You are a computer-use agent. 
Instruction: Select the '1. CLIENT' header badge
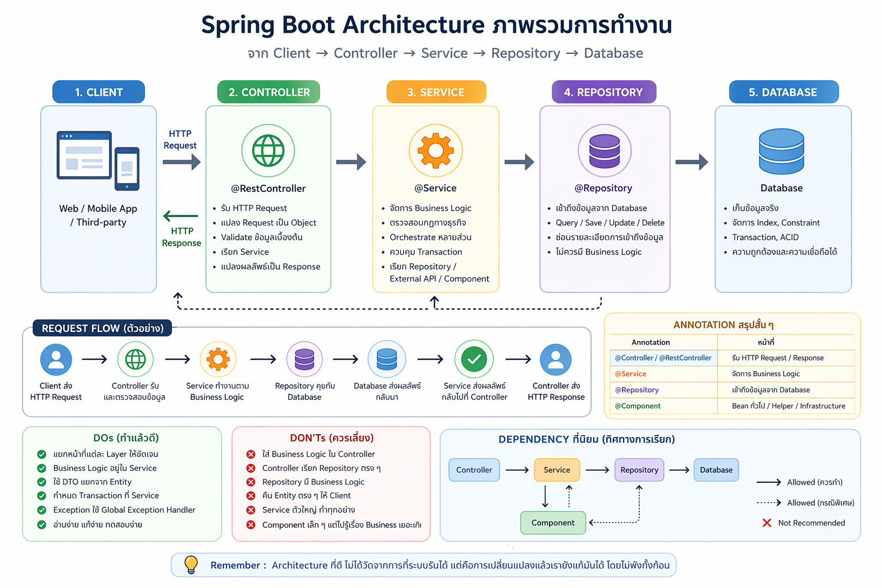99,92
